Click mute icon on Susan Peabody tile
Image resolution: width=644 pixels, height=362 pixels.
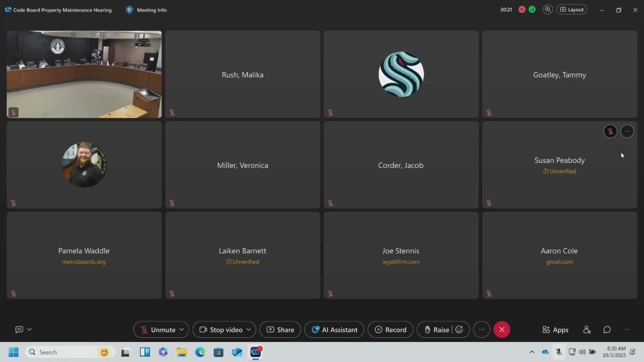point(610,131)
